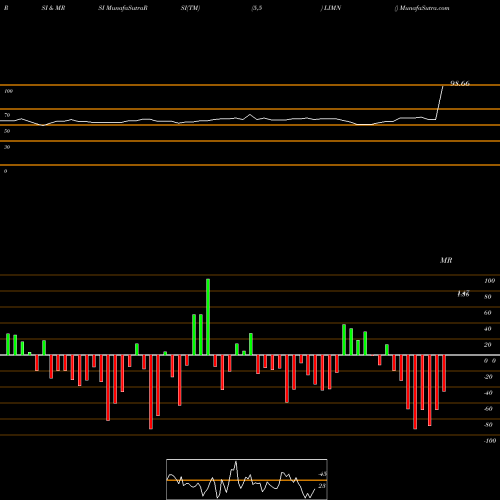Click the 30 level label on RSI axis
500x500 pixels.
coord(7,147)
